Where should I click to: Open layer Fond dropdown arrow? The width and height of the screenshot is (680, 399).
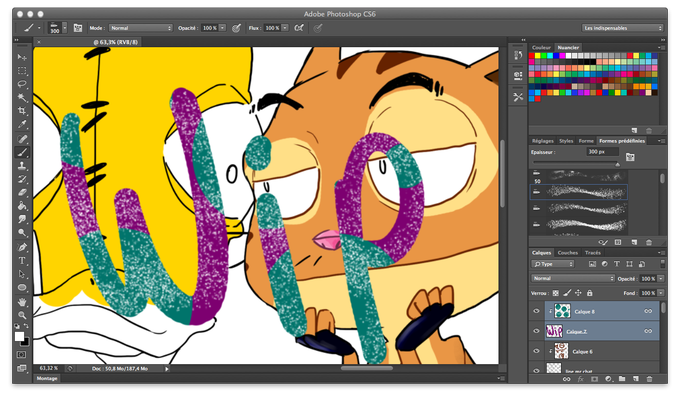(661, 293)
